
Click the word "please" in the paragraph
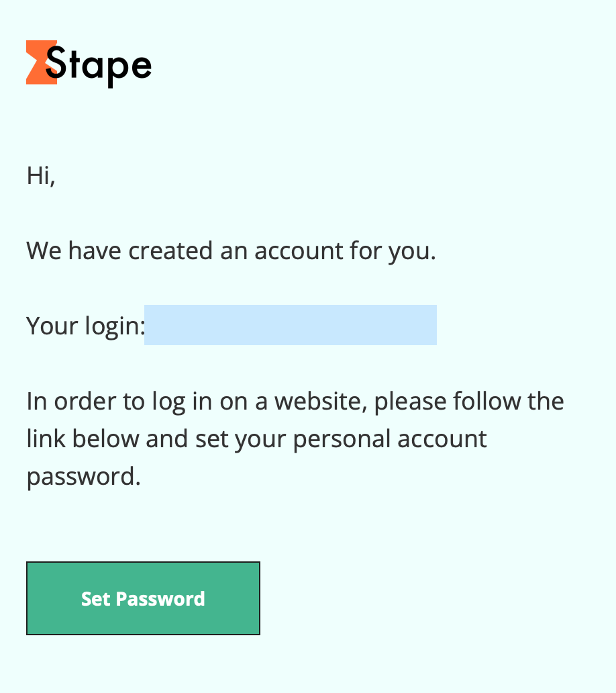410,403
